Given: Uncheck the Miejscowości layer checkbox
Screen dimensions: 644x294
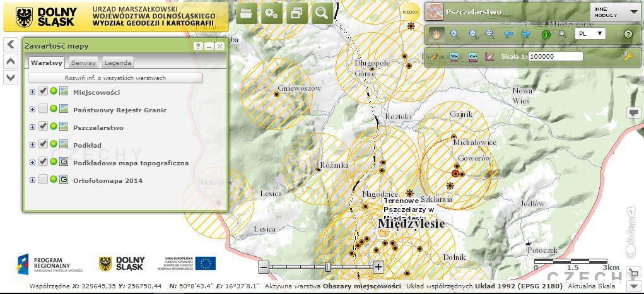Looking at the screenshot, I should pyautogui.click(x=43, y=91).
